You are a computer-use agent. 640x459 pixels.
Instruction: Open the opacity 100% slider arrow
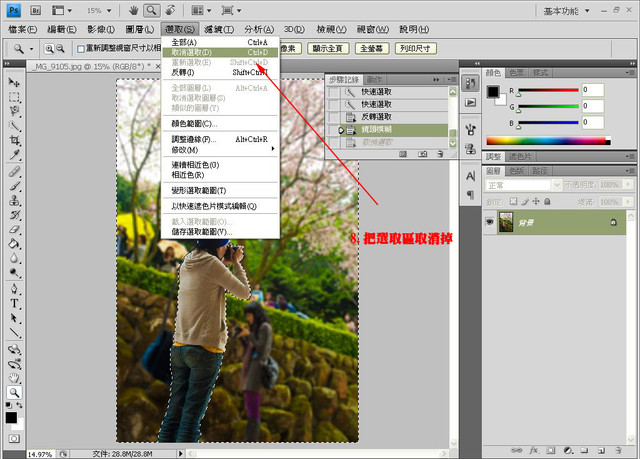tap(628, 185)
